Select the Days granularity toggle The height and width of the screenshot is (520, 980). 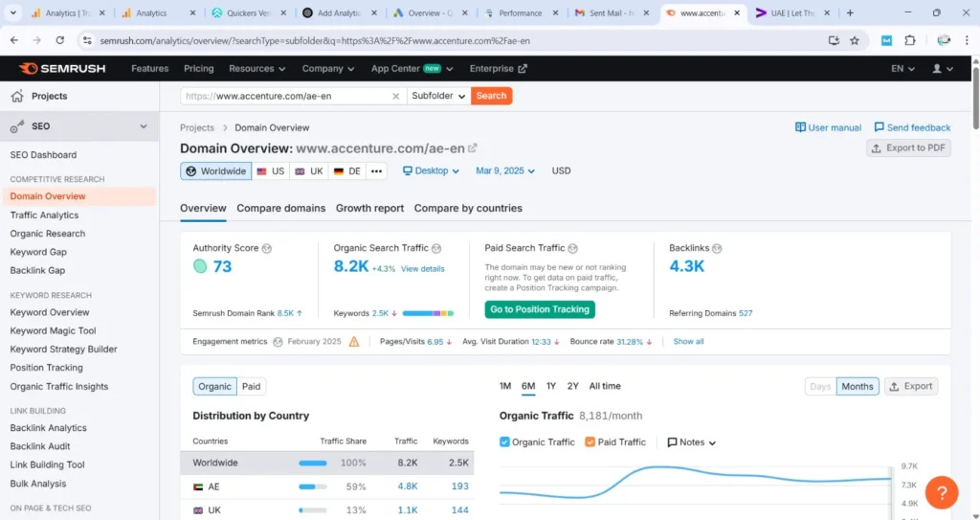coord(820,386)
